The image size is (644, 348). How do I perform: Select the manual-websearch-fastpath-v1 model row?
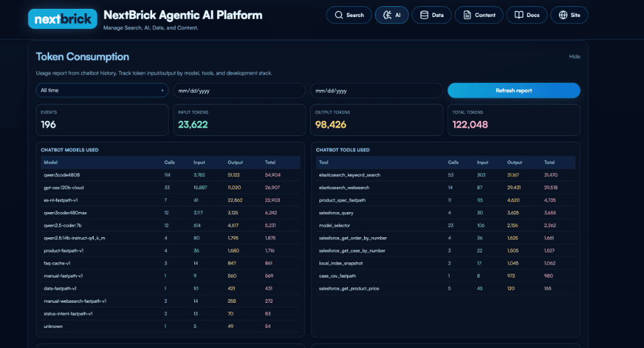[x=170, y=301]
